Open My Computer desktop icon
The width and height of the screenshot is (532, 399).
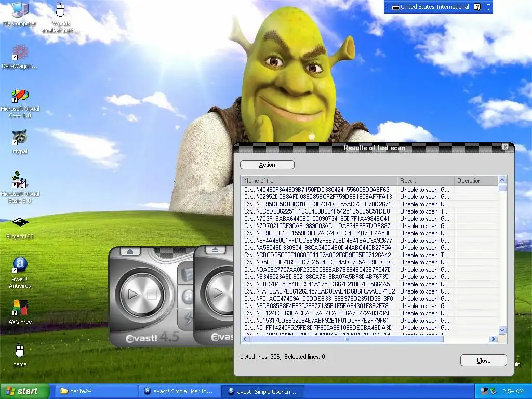tap(20, 14)
